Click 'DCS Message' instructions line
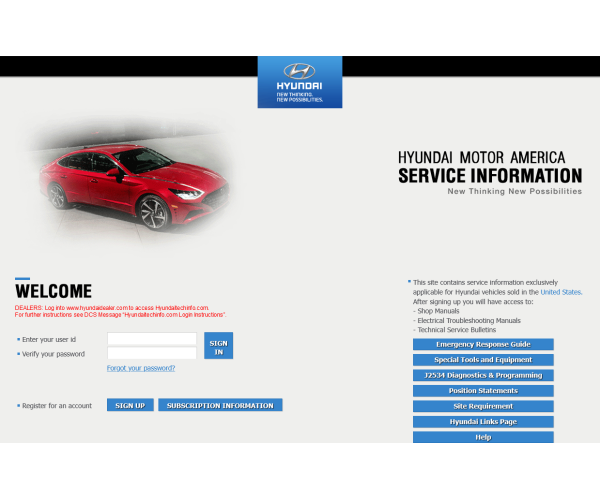The image size is (600, 500). pyautogui.click(x=121, y=314)
